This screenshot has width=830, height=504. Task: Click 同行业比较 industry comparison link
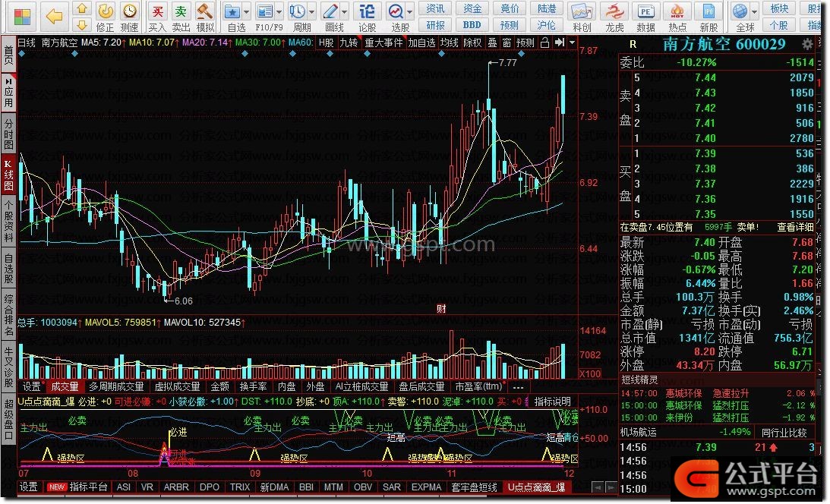[x=784, y=432]
